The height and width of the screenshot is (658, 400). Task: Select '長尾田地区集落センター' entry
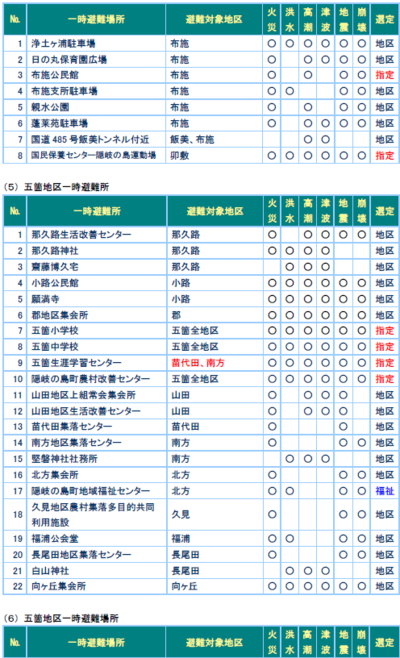[x=81, y=555]
